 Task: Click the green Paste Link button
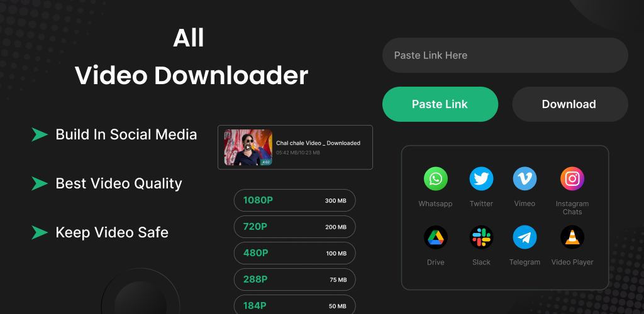coord(440,104)
